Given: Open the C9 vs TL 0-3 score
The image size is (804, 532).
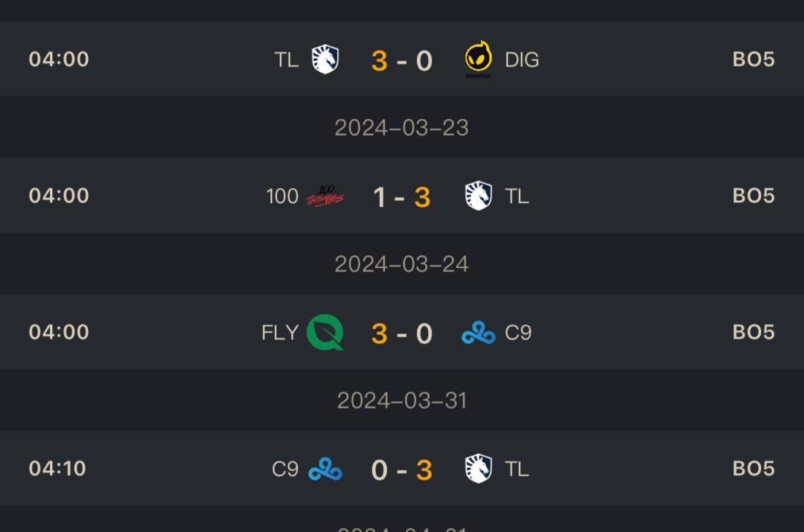Looking at the screenshot, I should click(401, 470).
